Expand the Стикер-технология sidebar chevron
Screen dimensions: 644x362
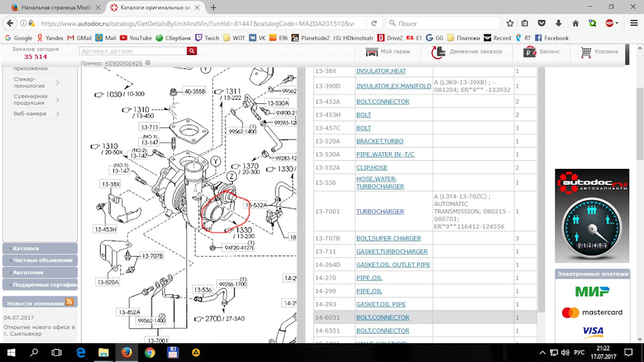tap(58, 82)
